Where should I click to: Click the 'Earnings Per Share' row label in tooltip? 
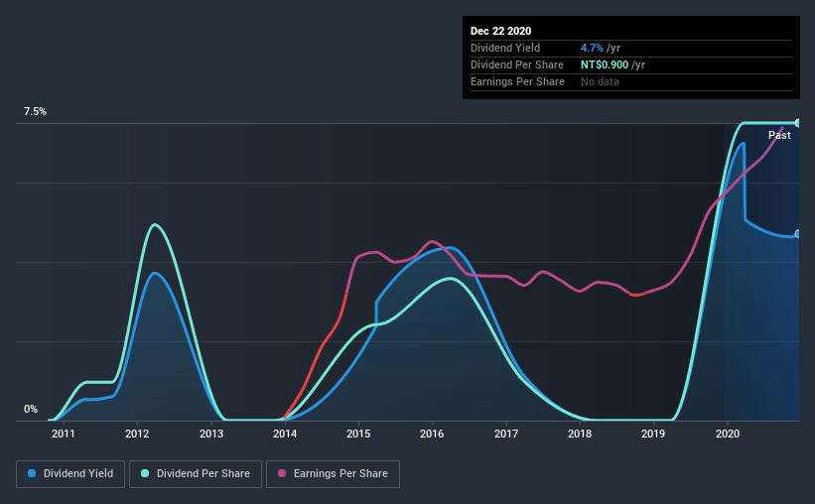517,81
